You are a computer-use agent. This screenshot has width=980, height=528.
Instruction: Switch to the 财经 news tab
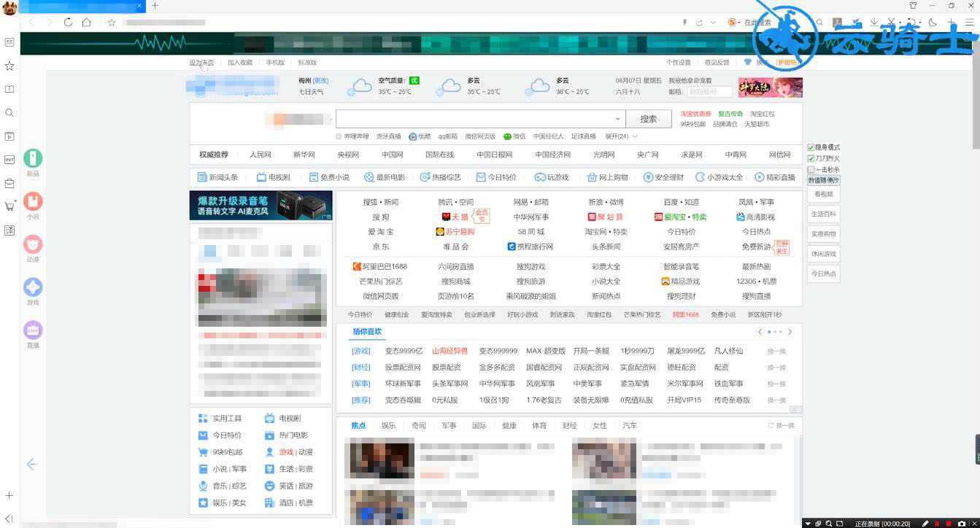(x=569, y=425)
